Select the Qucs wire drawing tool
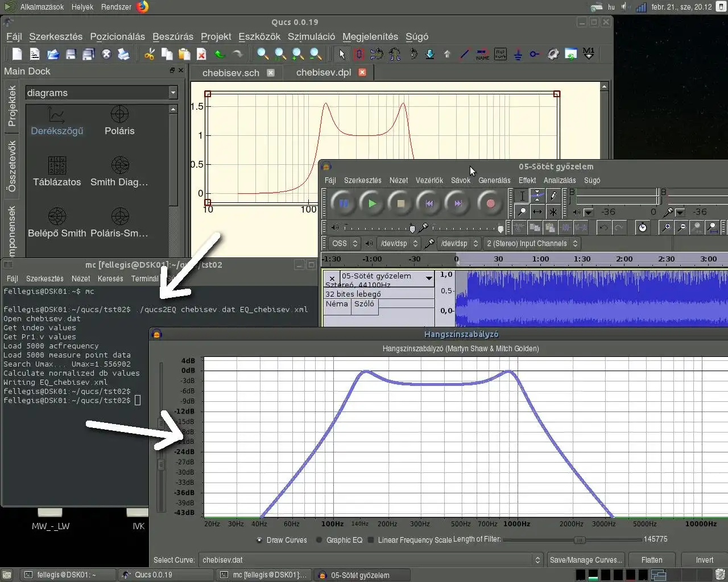 click(x=464, y=54)
